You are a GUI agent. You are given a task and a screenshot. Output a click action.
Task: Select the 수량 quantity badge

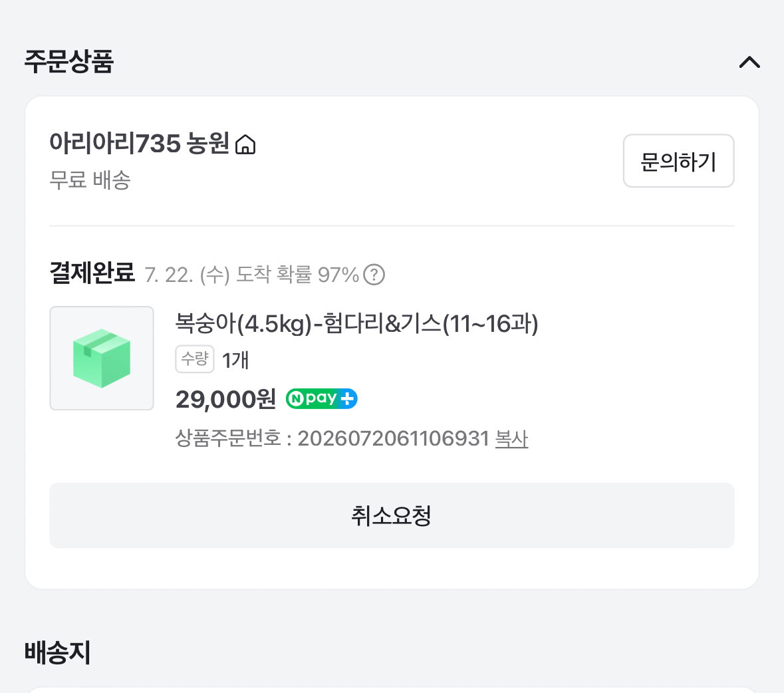coord(194,359)
